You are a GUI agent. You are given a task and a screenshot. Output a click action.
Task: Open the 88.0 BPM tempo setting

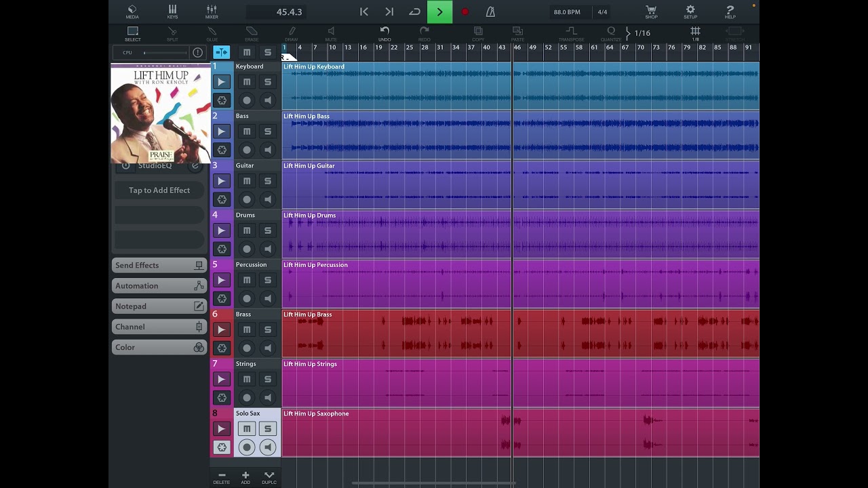[x=567, y=12]
